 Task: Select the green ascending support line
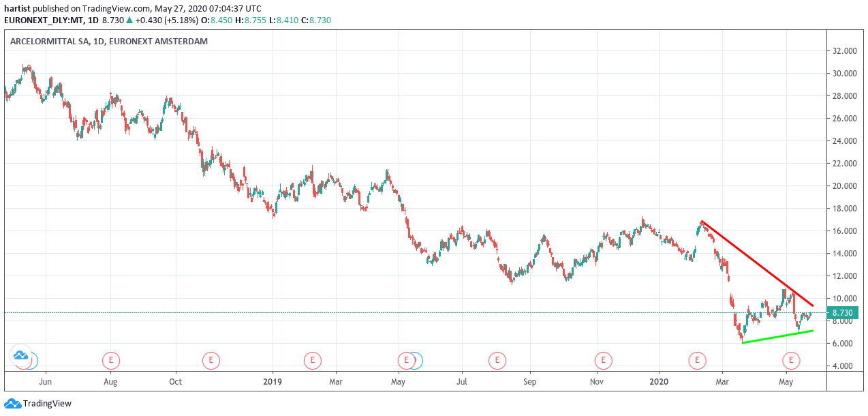point(777,336)
